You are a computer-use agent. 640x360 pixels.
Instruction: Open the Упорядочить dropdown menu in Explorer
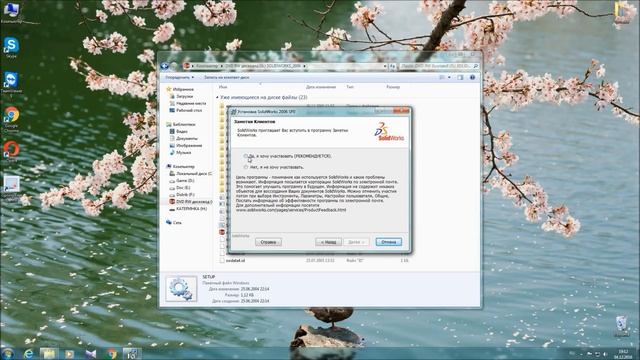(180, 77)
